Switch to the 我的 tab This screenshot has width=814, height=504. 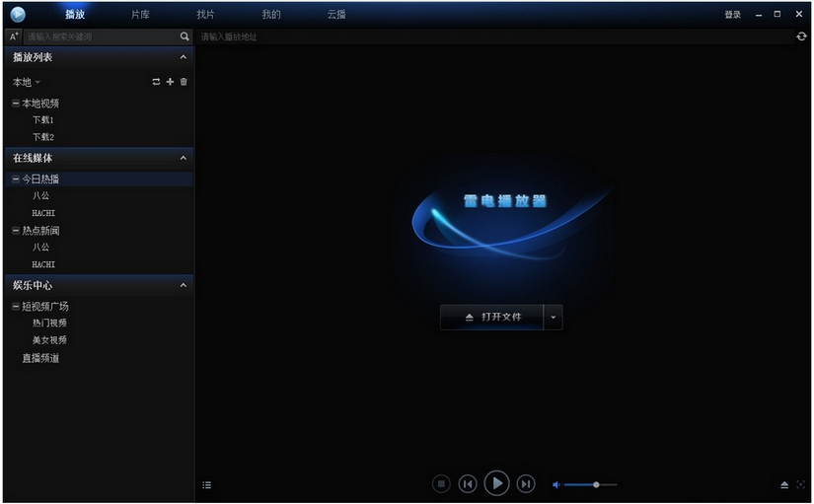pyautogui.click(x=271, y=15)
